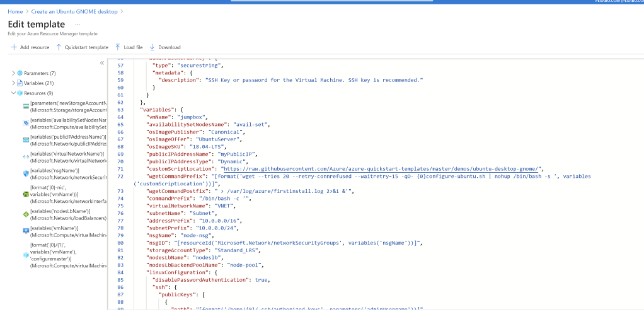Click the Parameters gear icon
Screen dimensions: 644x314
(x=20, y=73)
